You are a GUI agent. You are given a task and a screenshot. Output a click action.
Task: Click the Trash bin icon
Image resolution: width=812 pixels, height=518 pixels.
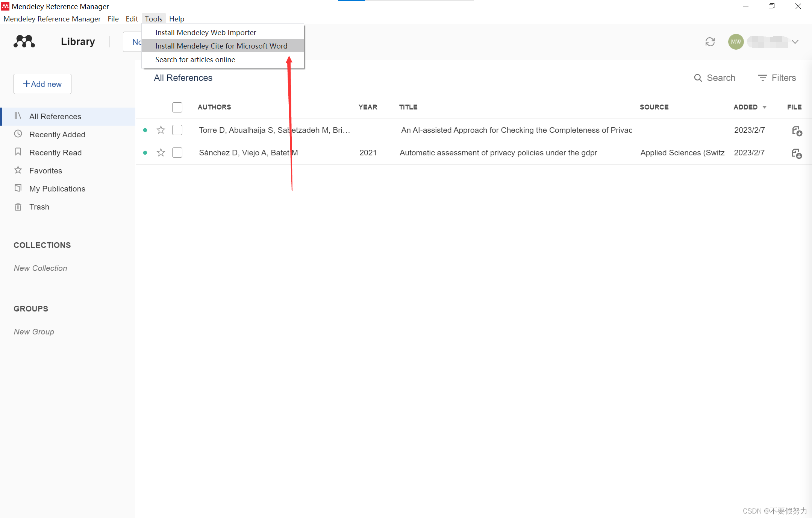[x=18, y=207]
